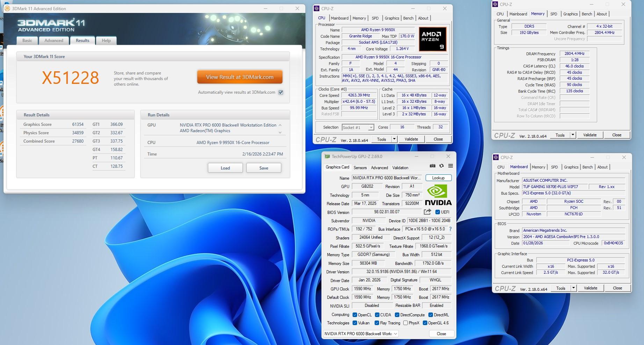Open the GPU selector dropdown in GPU-Z
The width and height of the screenshot is (644, 345).
click(x=361, y=334)
